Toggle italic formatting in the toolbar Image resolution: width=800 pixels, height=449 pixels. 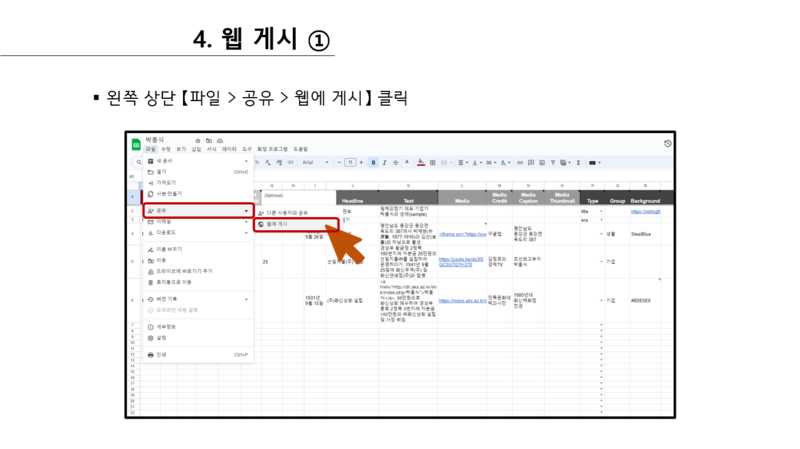pos(385,163)
